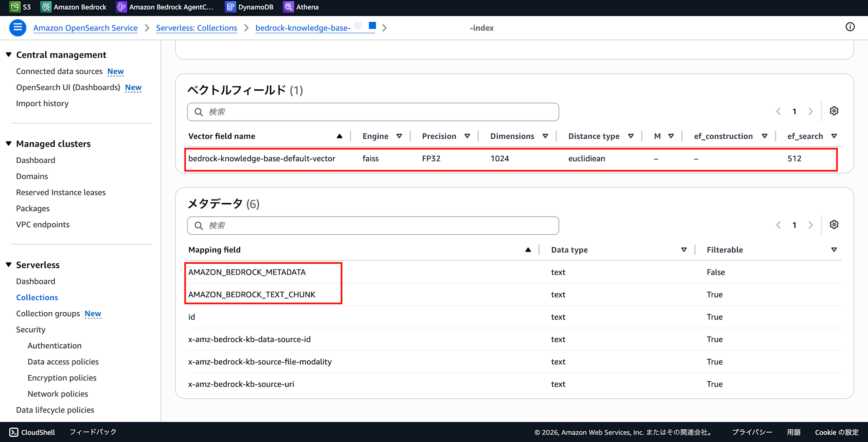Collapse the Central management section
The width and height of the screenshot is (868, 442).
click(8, 55)
